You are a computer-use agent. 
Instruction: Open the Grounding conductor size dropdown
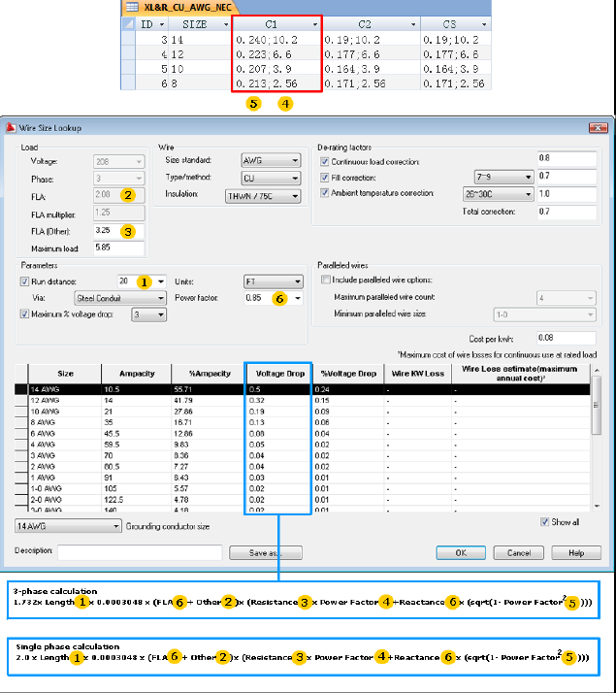pyautogui.click(x=68, y=526)
